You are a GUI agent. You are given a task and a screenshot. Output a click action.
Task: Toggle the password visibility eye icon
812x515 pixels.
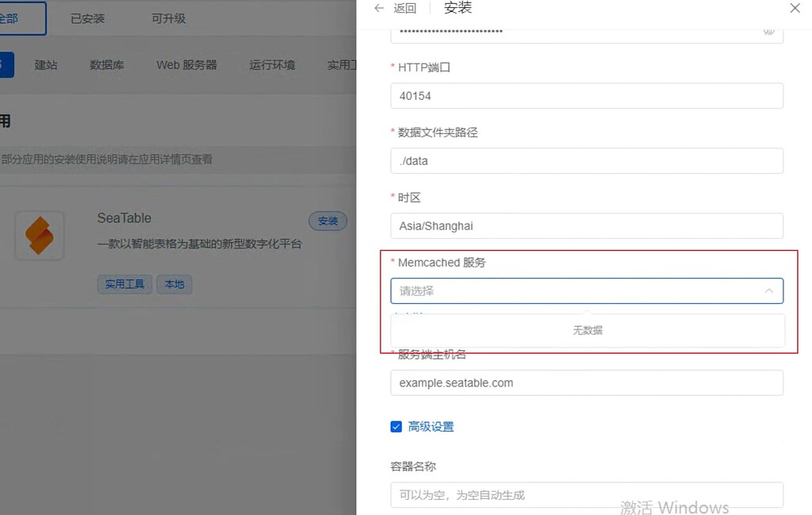click(768, 30)
